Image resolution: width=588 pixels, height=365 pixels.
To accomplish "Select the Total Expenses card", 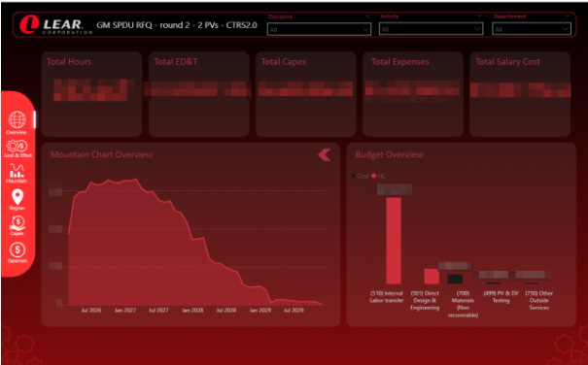I will [413, 94].
